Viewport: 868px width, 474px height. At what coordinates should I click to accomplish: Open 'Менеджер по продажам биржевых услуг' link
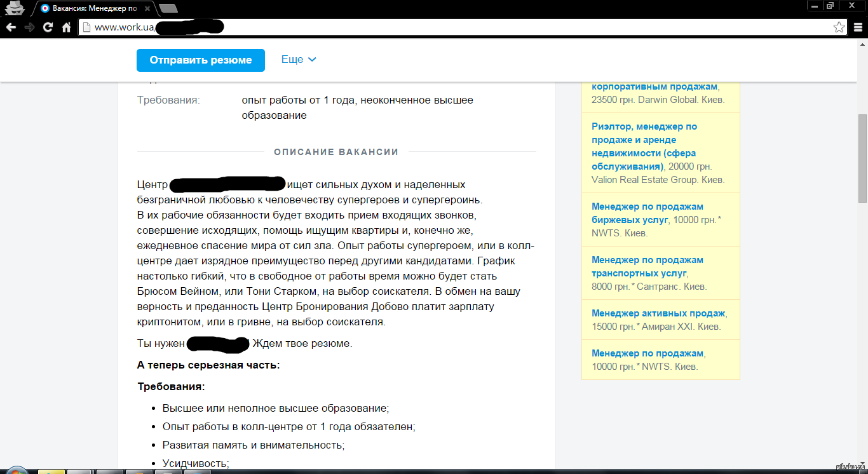pyautogui.click(x=648, y=213)
